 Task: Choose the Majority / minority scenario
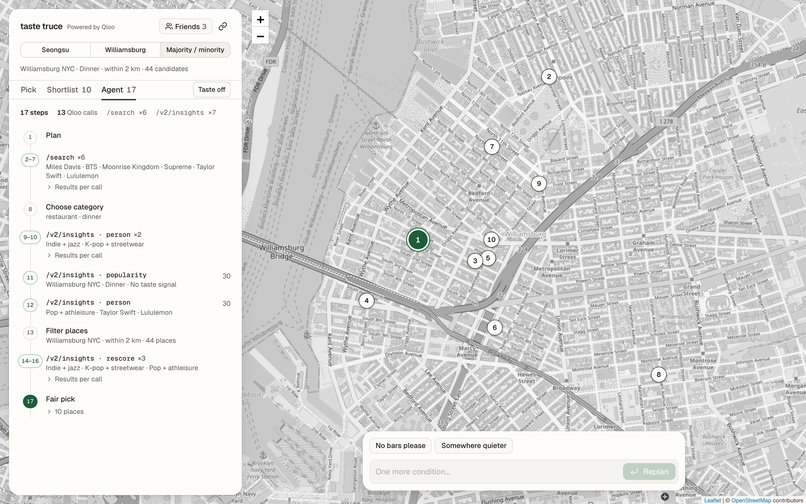point(195,50)
